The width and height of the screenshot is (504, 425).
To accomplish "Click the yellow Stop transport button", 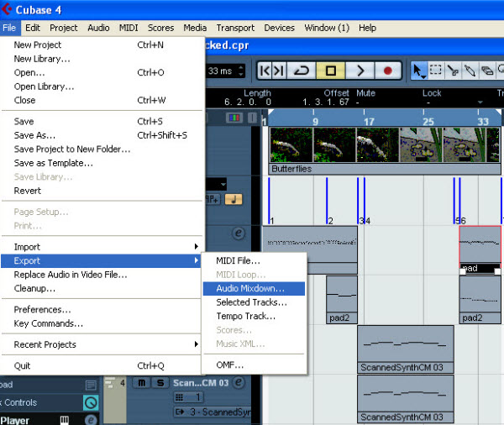I will click(x=331, y=71).
